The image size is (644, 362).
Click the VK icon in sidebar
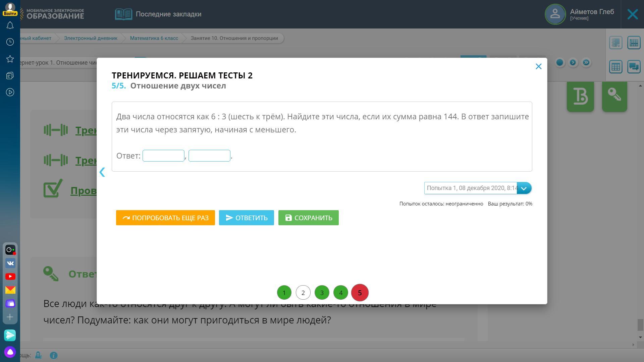click(x=10, y=263)
